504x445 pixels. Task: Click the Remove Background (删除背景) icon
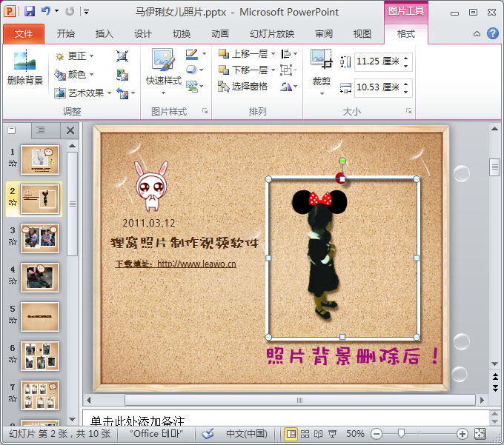[x=24, y=61]
